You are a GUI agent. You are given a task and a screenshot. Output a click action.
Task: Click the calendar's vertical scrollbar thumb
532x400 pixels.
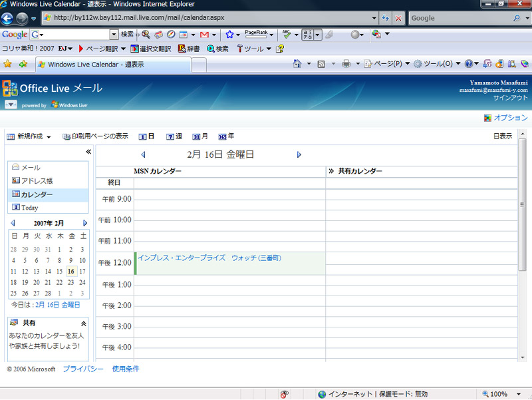[x=523, y=204]
